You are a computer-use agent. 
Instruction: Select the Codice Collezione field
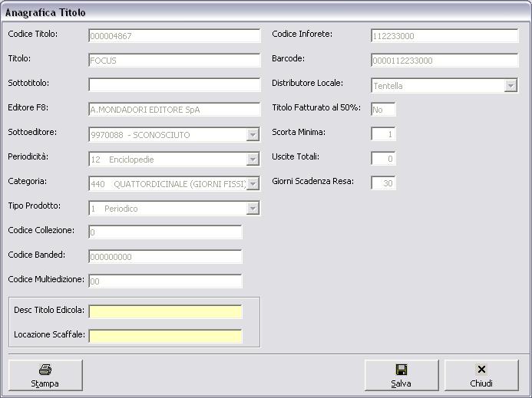[x=165, y=232]
